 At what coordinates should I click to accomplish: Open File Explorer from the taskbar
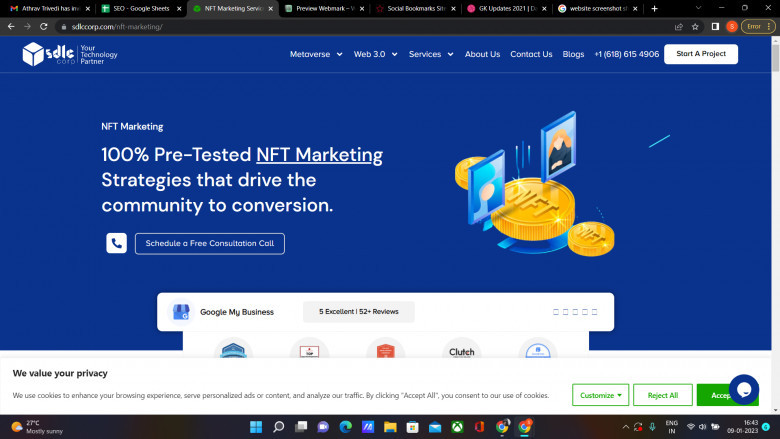pos(389,427)
